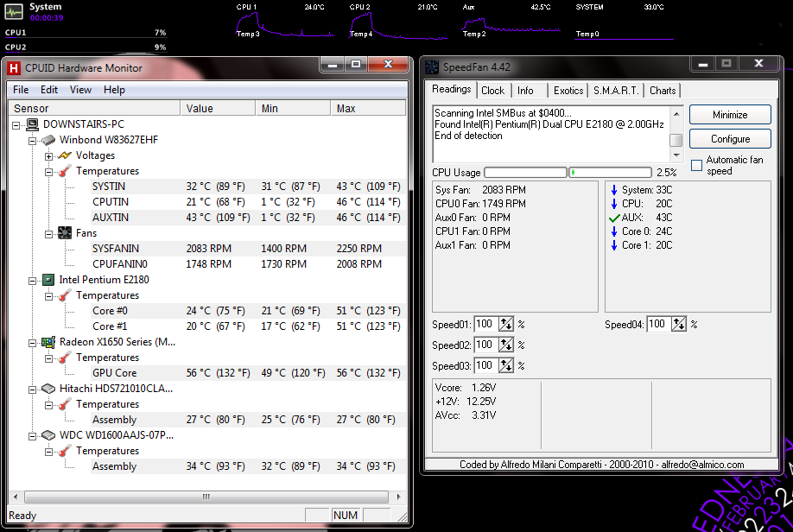Click the Value column header
This screenshot has height=532, width=793.
(218, 109)
